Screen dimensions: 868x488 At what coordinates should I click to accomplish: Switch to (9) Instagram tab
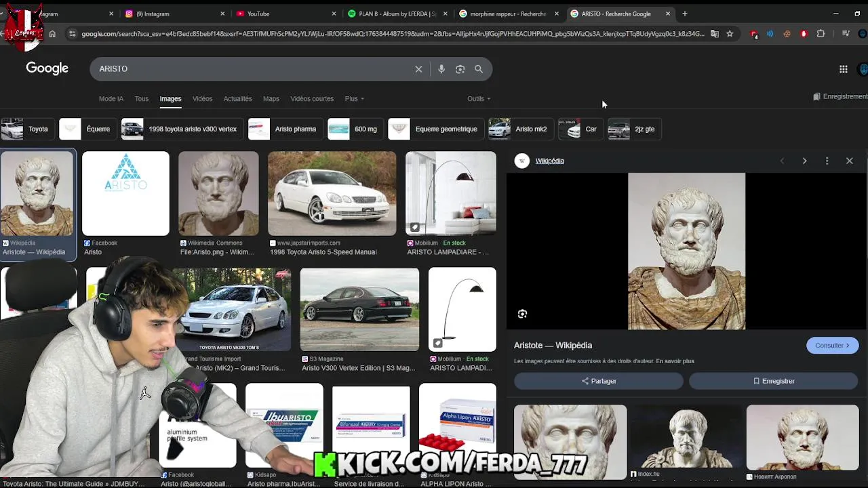[174, 14]
